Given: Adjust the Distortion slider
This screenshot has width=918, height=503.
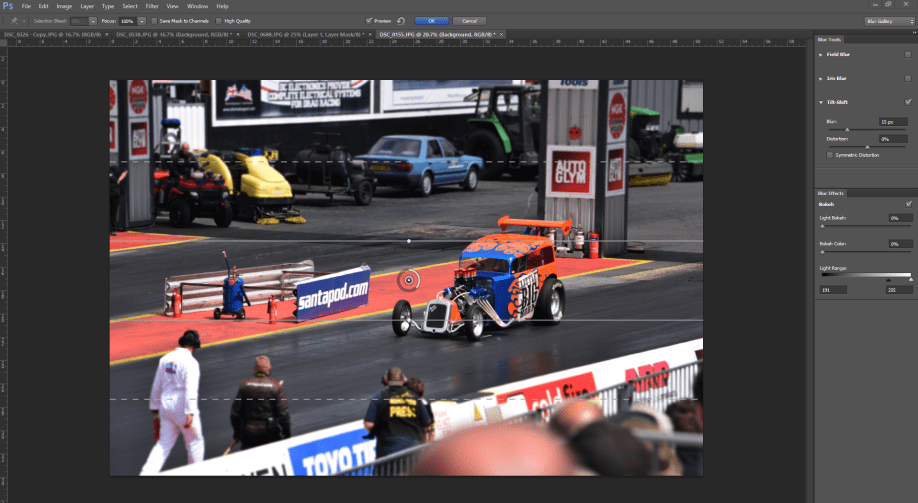Looking at the screenshot, I should (868, 147).
